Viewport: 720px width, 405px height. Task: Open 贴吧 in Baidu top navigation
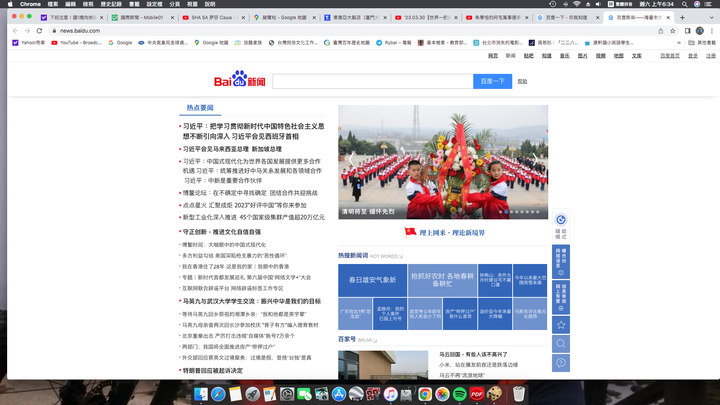click(529, 56)
